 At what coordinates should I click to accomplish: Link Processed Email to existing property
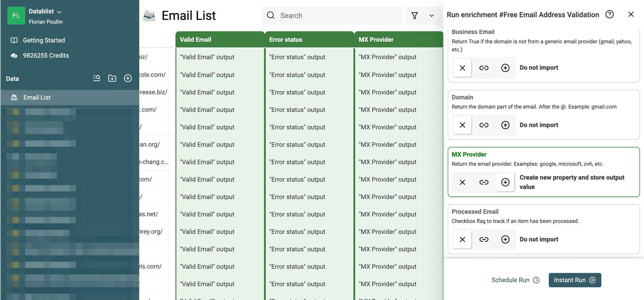click(484, 239)
